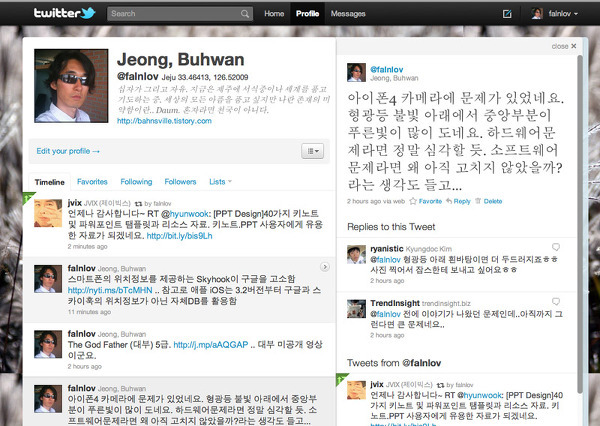This screenshot has height=426, width=600.
Task: Click @hyunwook mention in side panel tweet
Action: pos(480,395)
